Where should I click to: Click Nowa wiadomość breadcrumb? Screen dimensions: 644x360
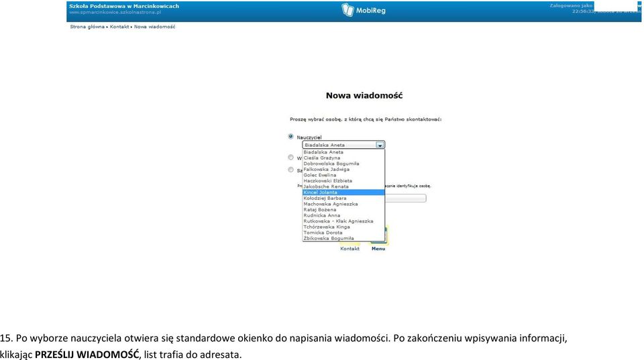pyautogui.click(x=154, y=27)
